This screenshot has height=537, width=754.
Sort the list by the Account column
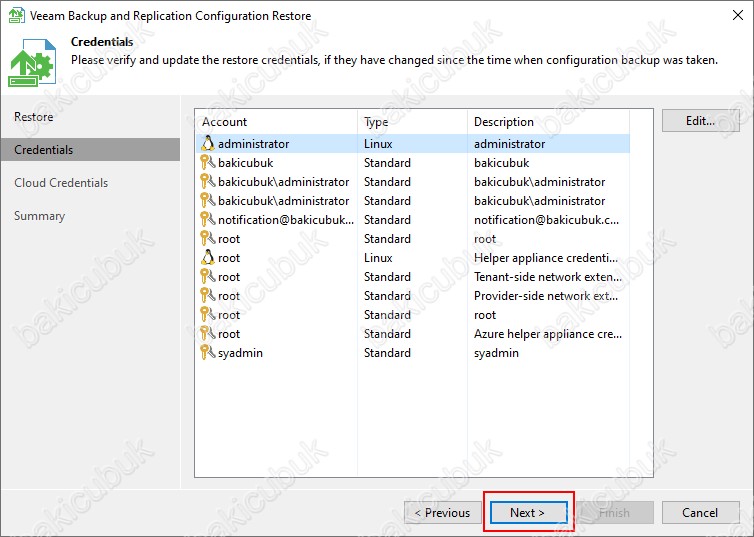(276, 122)
